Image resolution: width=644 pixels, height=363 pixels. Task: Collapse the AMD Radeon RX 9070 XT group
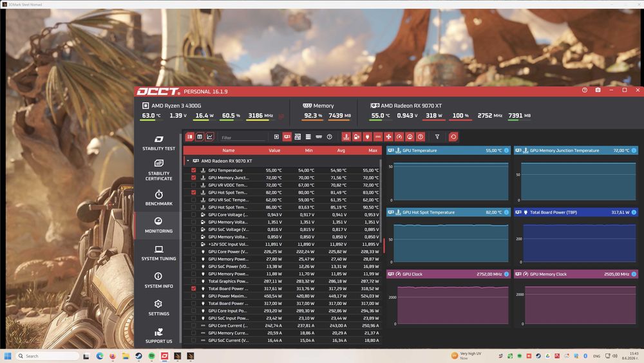point(188,161)
